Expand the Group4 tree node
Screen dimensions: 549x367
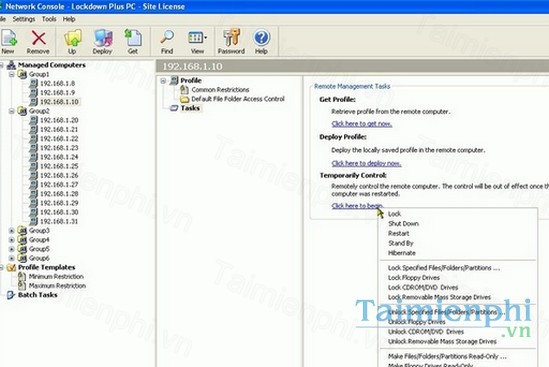click(x=12, y=240)
